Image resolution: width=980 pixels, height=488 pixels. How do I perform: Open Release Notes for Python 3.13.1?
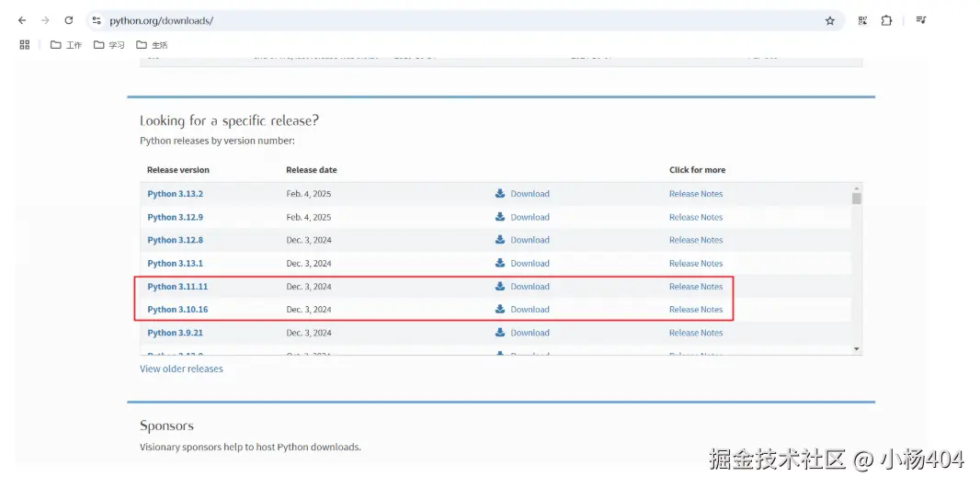[696, 263]
